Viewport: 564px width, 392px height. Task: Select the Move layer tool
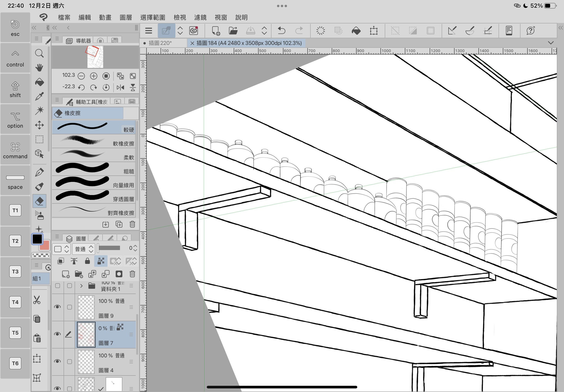pos(39,125)
